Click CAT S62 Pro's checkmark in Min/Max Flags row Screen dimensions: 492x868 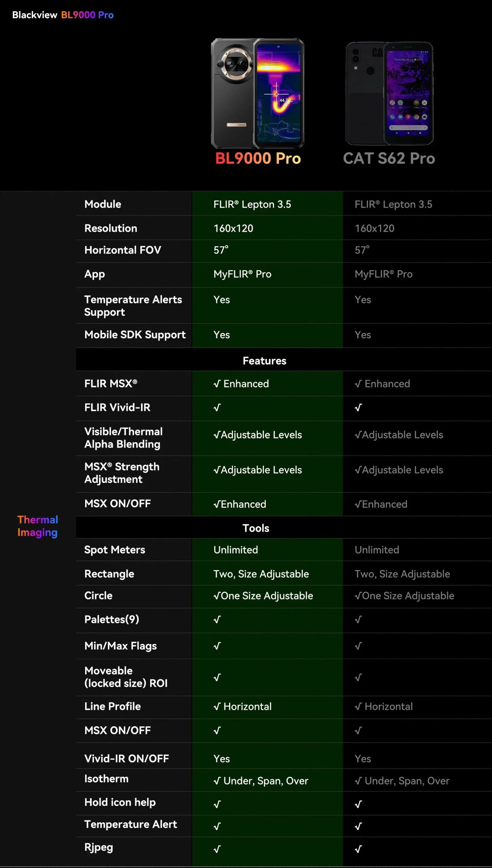click(358, 646)
